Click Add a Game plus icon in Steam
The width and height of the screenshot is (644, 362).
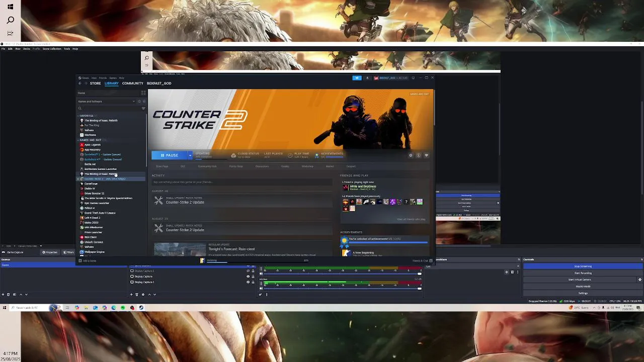(80, 260)
